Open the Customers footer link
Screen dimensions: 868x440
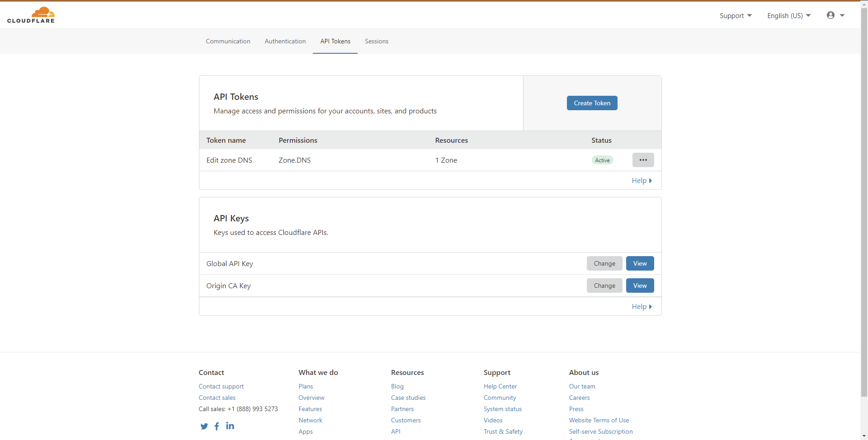pos(406,420)
